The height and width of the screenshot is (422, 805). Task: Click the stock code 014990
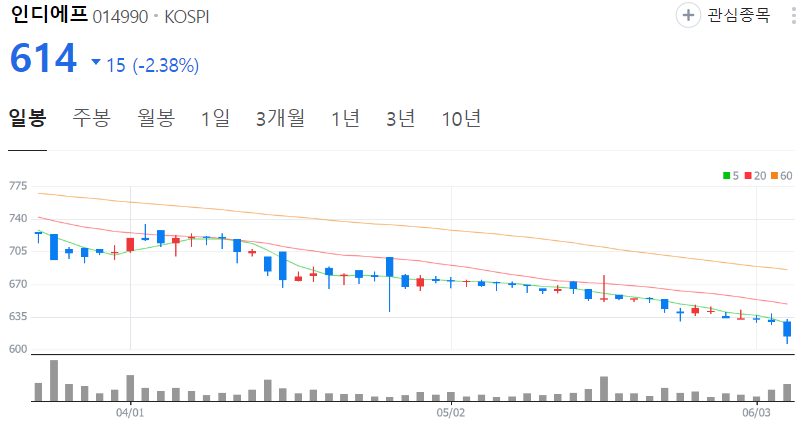point(121,17)
